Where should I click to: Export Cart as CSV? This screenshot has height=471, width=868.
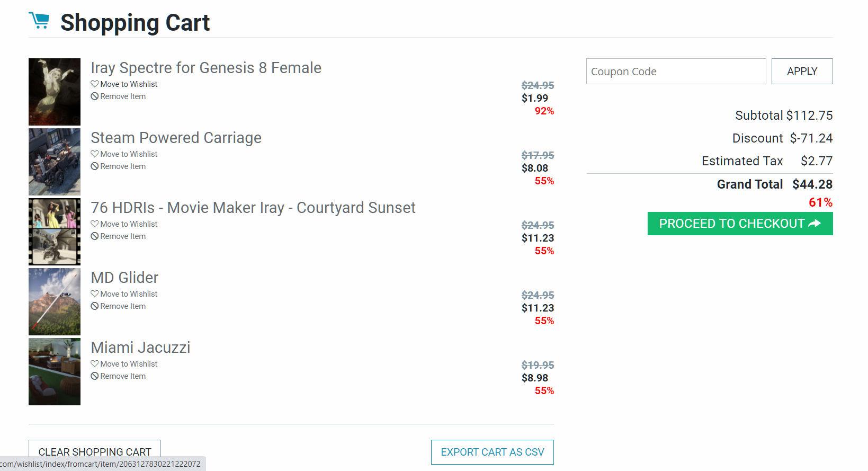coord(492,452)
